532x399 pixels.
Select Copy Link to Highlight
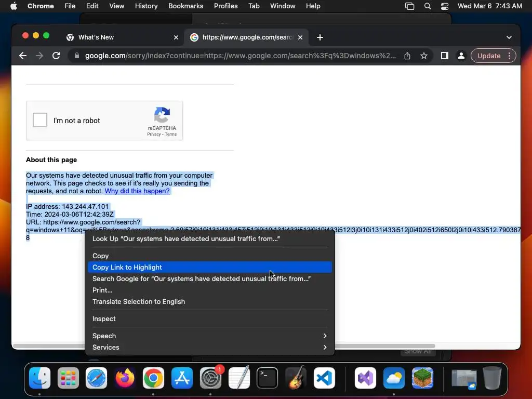point(210,267)
